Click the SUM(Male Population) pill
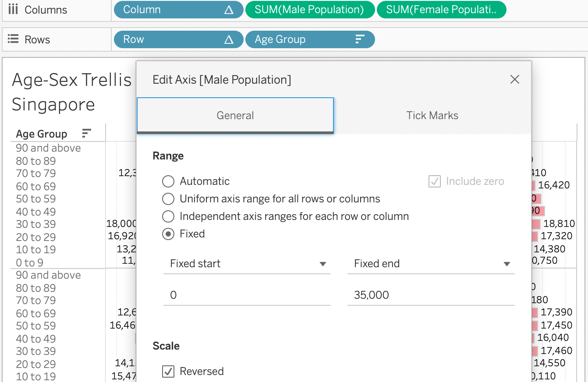This screenshot has height=382, width=588. point(309,10)
